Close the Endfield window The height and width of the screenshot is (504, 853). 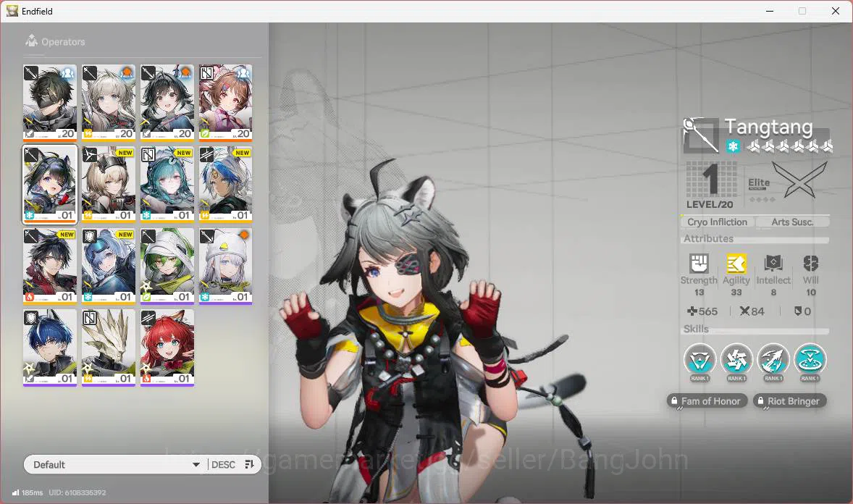click(x=836, y=11)
